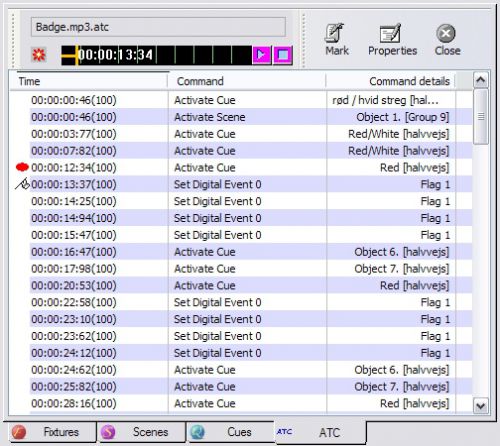Switch to the Cues tab
This screenshot has height=446, width=500.
click(x=230, y=432)
